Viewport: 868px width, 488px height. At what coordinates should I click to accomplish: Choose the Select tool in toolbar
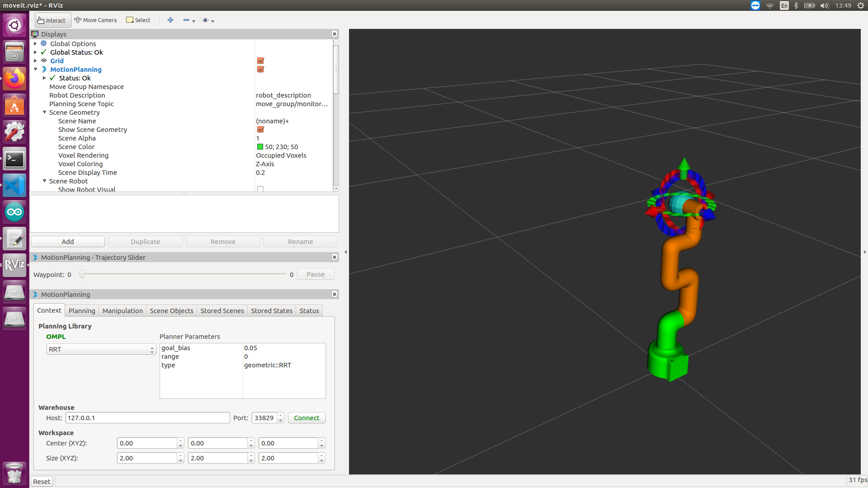click(x=138, y=20)
